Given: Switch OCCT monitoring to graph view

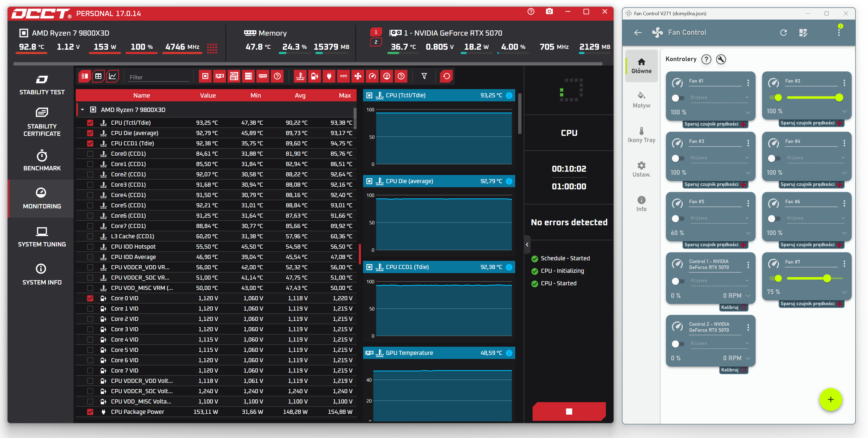Looking at the screenshot, I should pyautogui.click(x=112, y=76).
